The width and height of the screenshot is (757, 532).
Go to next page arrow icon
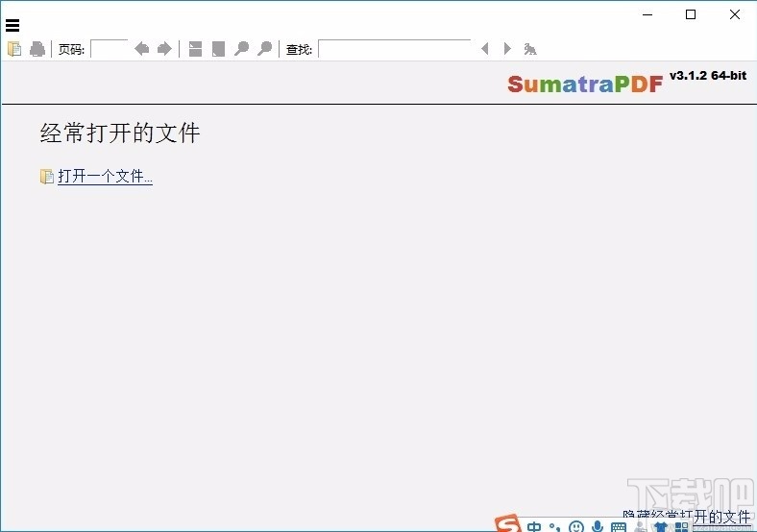coord(164,49)
